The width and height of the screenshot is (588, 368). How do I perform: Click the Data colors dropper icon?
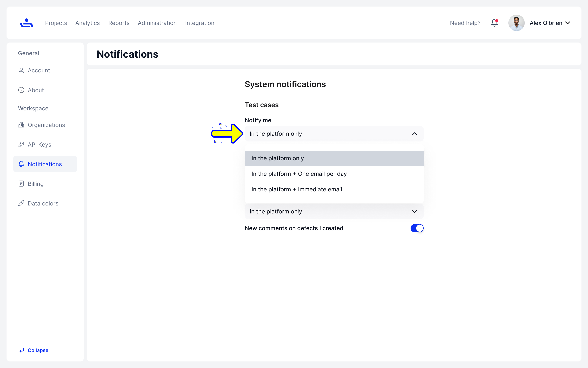pyautogui.click(x=21, y=203)
